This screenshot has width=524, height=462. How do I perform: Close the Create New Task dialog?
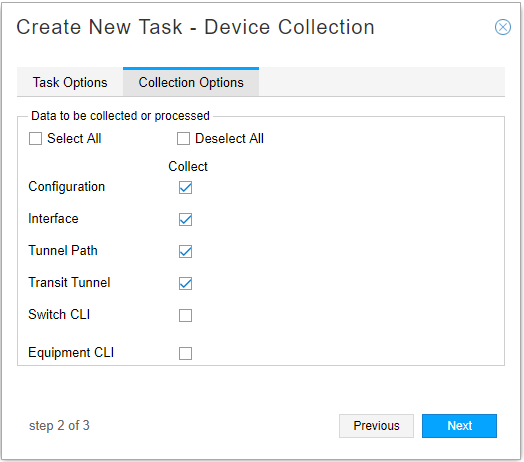point(503,27)
